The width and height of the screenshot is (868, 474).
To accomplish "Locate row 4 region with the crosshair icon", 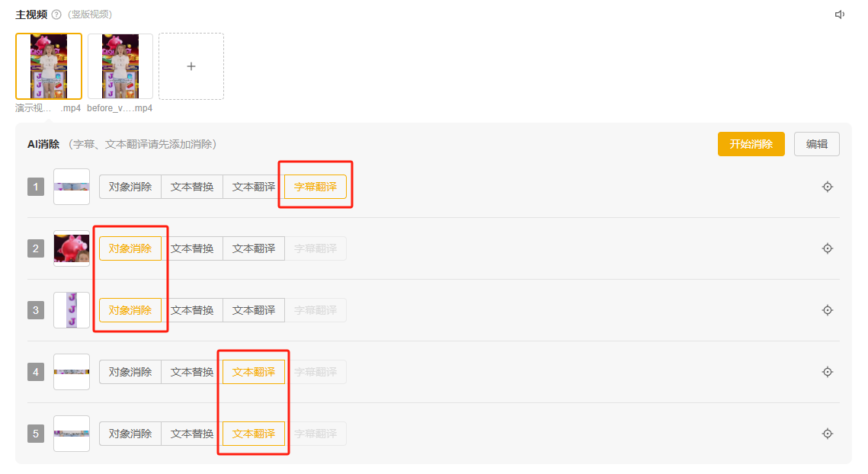I will click(x=828, y=372).
